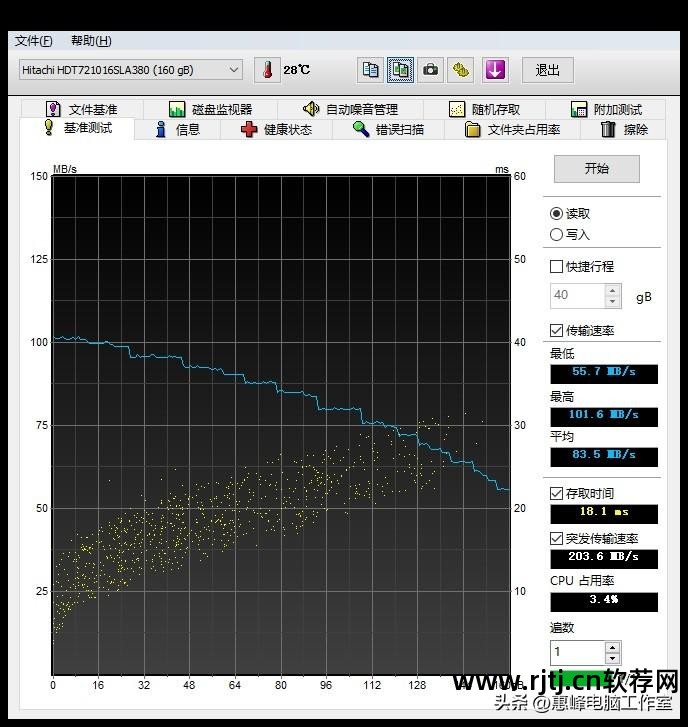
Task: Click the 遍数 passes input field
Action: point(577,652)
